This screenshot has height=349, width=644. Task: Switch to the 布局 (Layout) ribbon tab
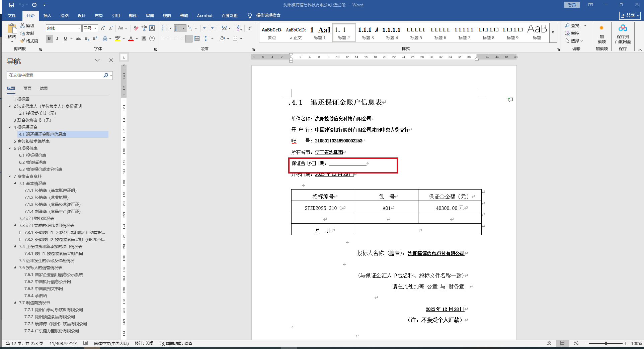(x=99, y=16)
